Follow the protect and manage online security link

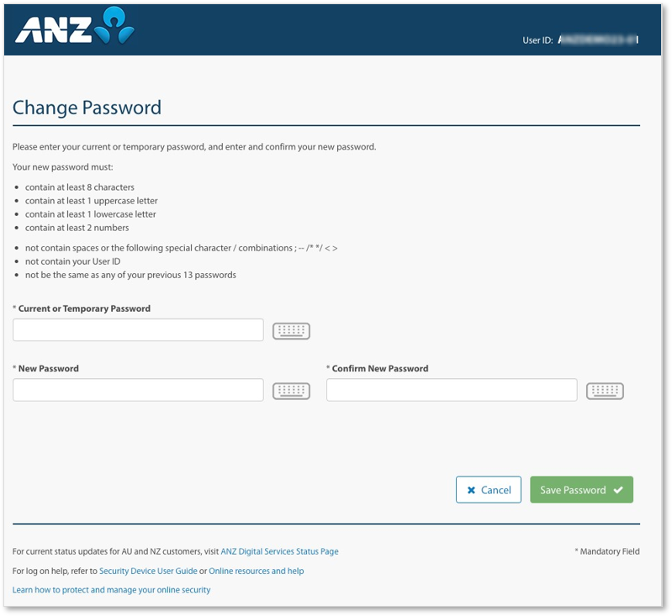coord(111,591)
